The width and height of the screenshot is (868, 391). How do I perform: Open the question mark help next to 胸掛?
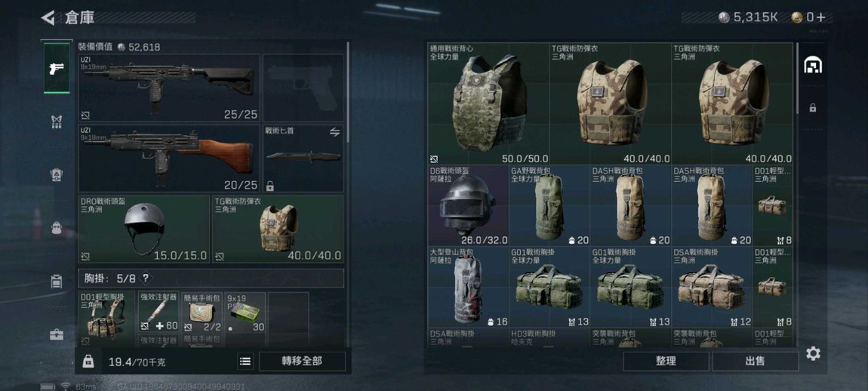pos(146,279)
